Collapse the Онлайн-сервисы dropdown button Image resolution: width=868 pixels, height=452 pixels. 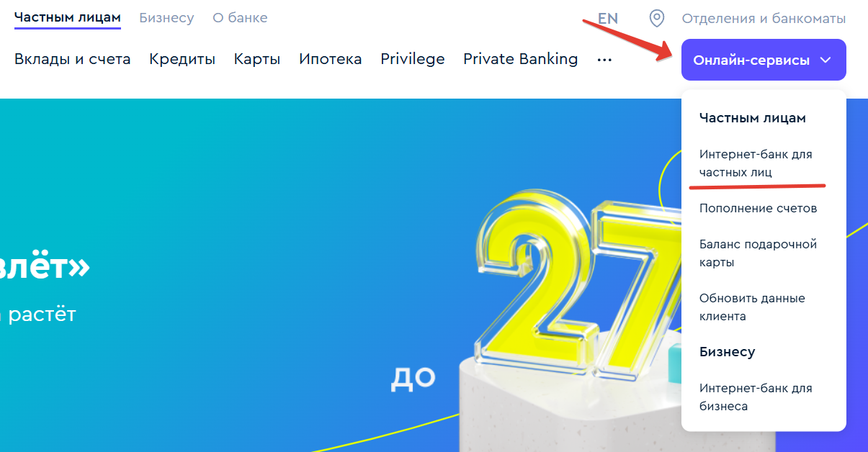point(764,60)
